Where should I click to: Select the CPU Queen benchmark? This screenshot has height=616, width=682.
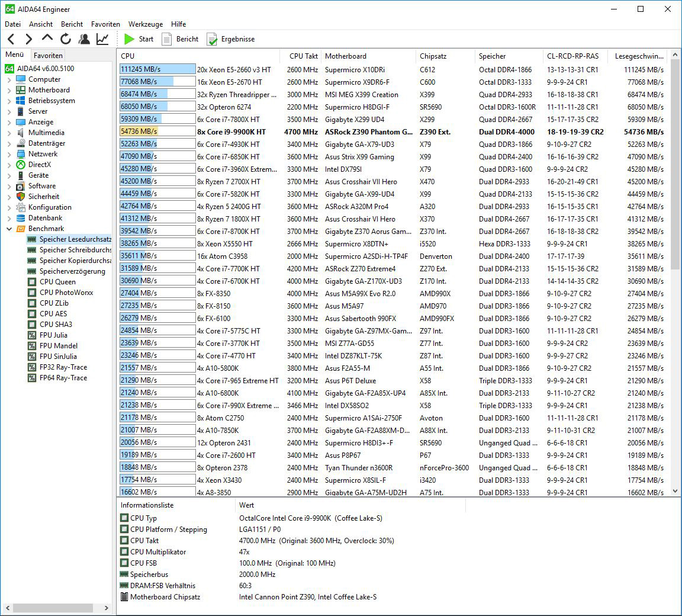pos(57,282)
